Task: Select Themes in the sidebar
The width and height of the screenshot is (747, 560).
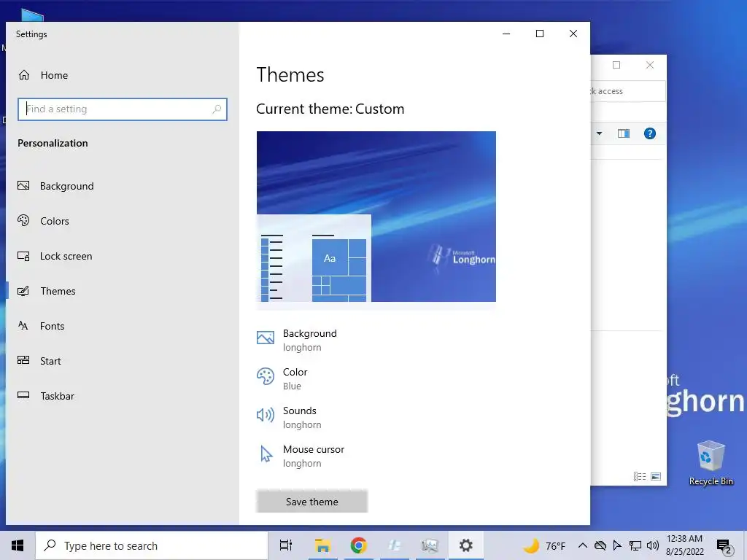Action: (47, 291)
